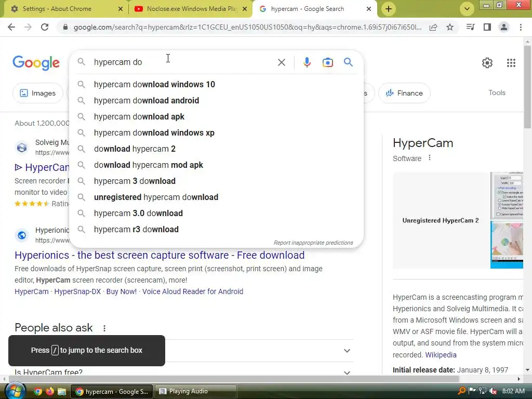Open the Hyperionics best screen capture result

pos(159,255)
